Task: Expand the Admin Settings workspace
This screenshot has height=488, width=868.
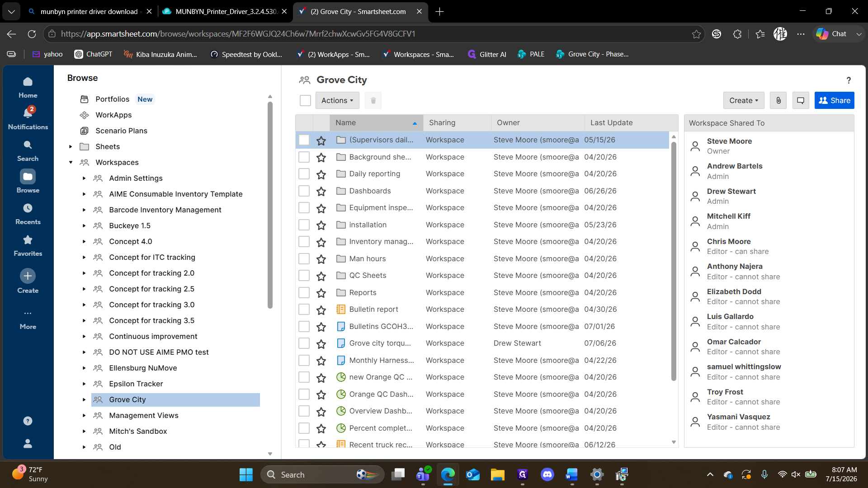Action: pyautogui.click(x=84, y=178)
